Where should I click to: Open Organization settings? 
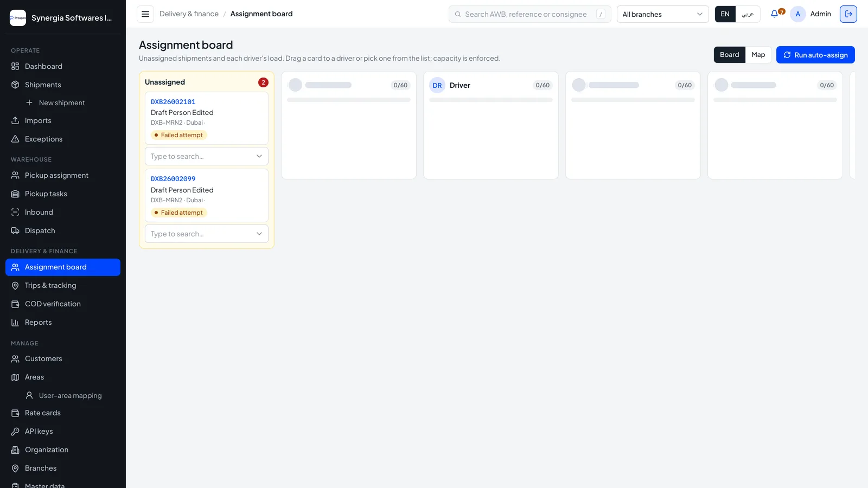pyautogui.click(x=63, y=450)
